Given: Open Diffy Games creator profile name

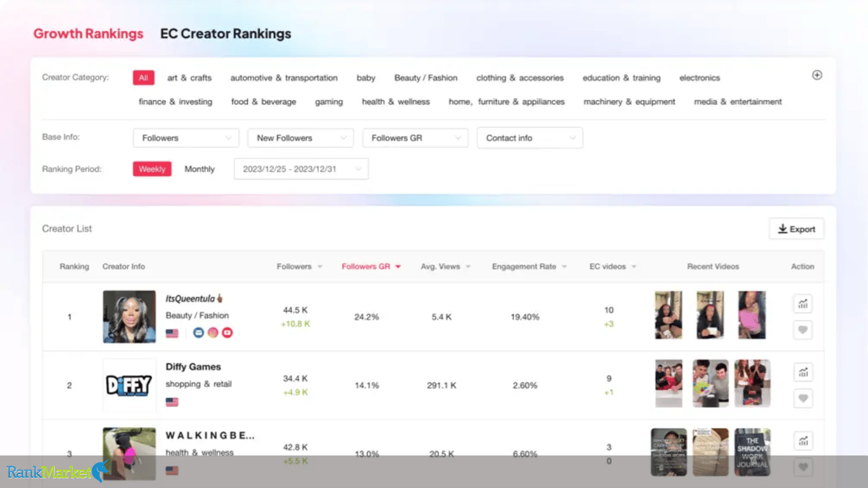Looking at the screenshot, I should tap(193, 367).
